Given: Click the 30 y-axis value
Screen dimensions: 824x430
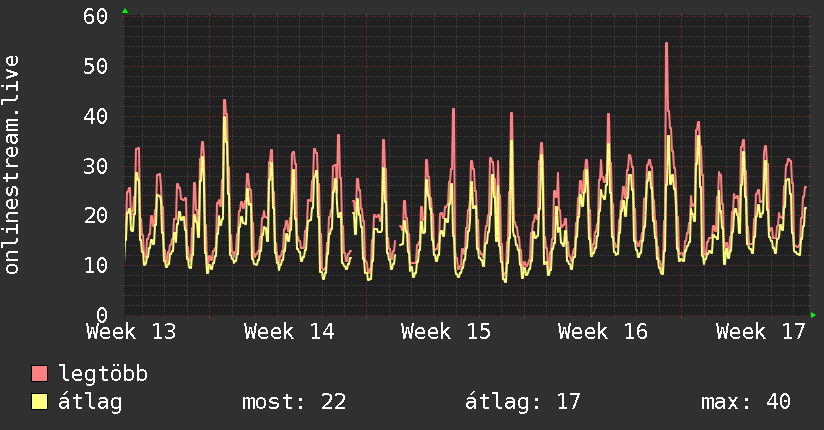Looking at the screenshot, I should 96,167.
